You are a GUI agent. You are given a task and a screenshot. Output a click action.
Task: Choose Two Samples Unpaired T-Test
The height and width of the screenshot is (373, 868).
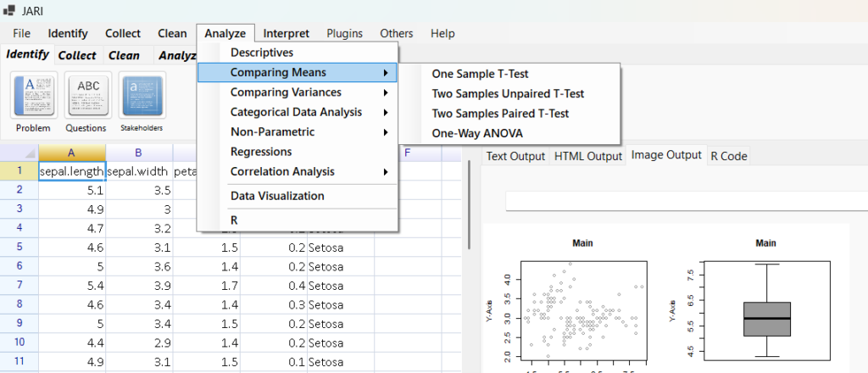(x=508, y=93)
